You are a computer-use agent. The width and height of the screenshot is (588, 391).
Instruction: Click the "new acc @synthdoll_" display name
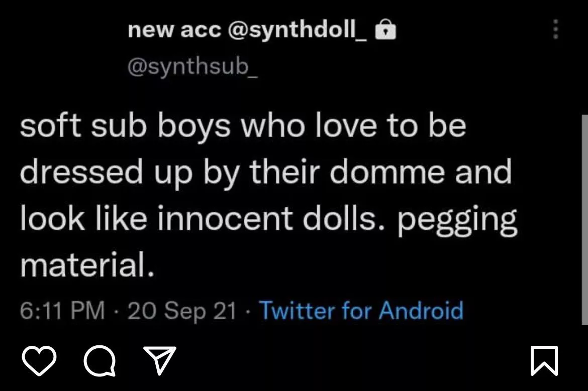247,31
